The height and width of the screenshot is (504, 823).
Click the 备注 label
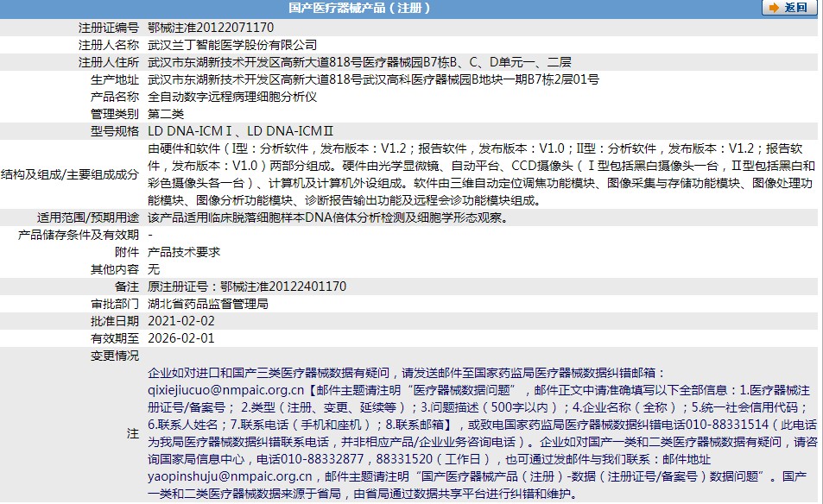coord(126,287)
